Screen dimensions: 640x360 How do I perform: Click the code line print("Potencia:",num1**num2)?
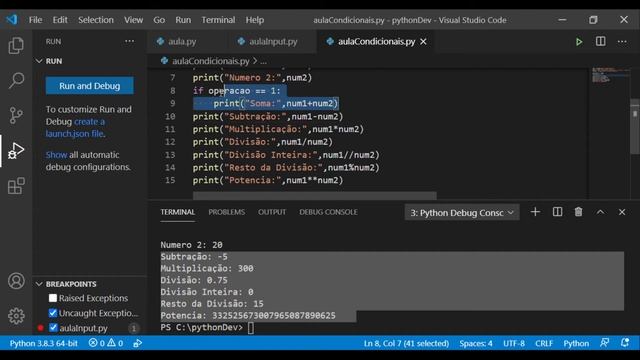[x=268, y=180]
